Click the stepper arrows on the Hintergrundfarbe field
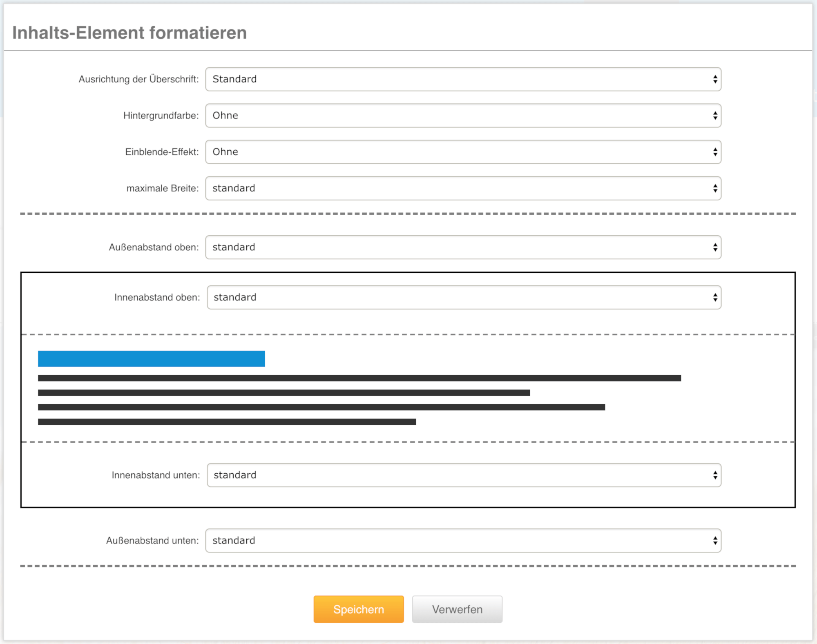Image resolution: width=817 pixels, height=644 pixels. [x=715, y=116]
